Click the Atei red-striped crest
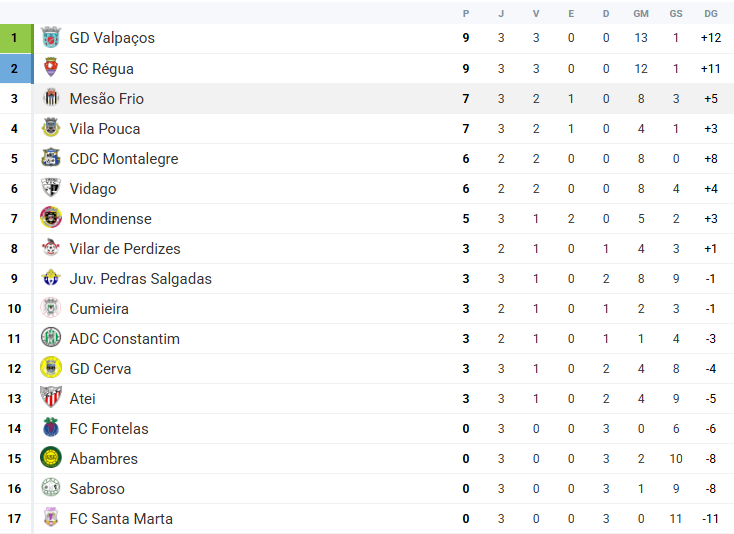The image size is (734, 534). (51, 398)
